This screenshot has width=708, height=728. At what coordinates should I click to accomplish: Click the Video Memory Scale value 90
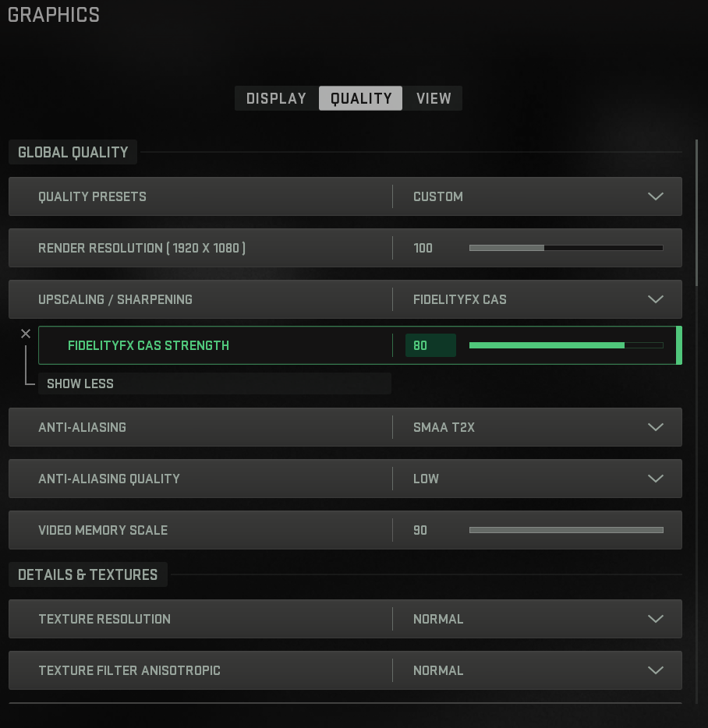420,530
